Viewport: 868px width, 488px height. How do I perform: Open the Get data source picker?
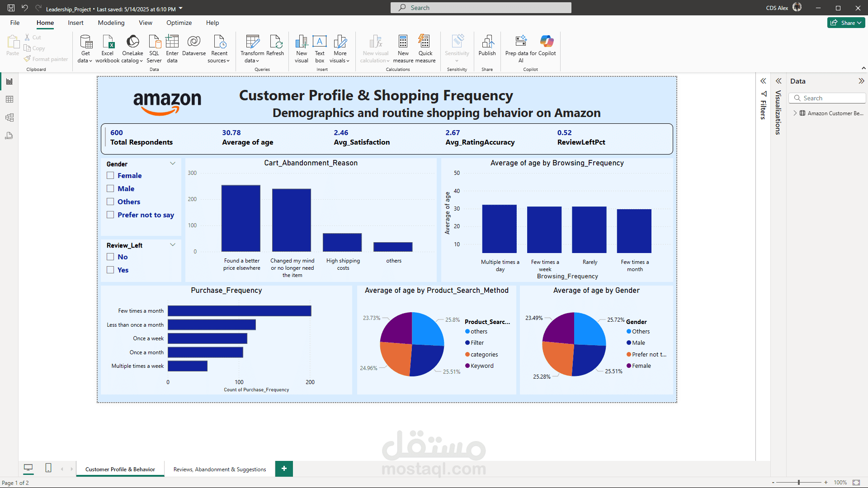click(x=85, y=49)
